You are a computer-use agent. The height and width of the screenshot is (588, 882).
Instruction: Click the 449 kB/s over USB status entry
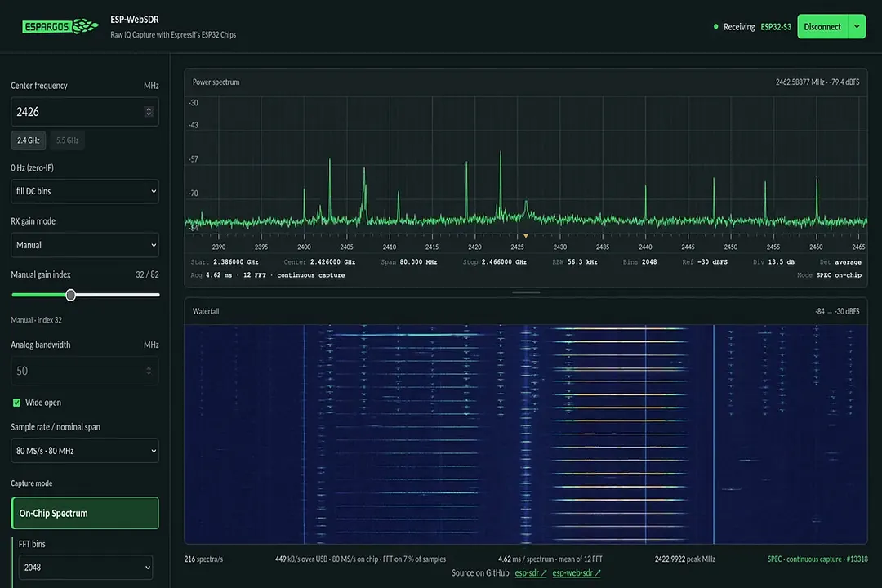coord(361,559)
